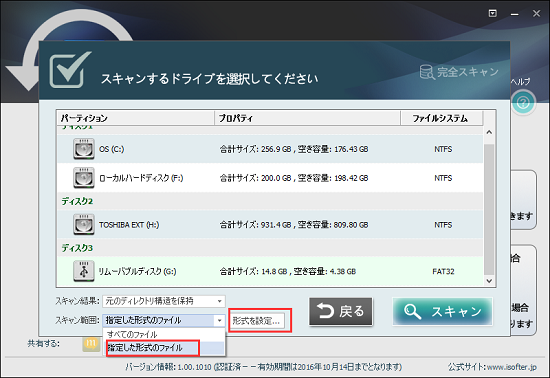This screenshot has width=550, height=378.
Task: Click the 戻る back button
Action: 341,311
